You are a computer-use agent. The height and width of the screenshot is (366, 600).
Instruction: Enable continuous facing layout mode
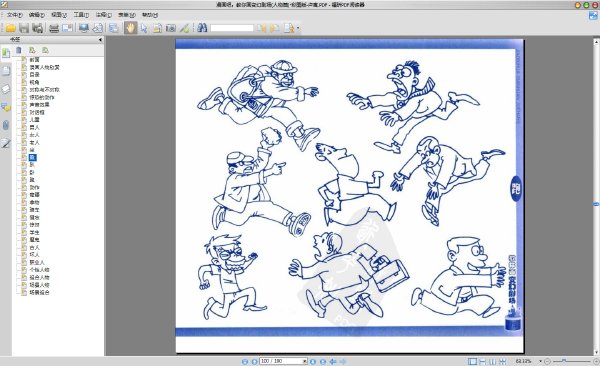(x=502, y=361)
